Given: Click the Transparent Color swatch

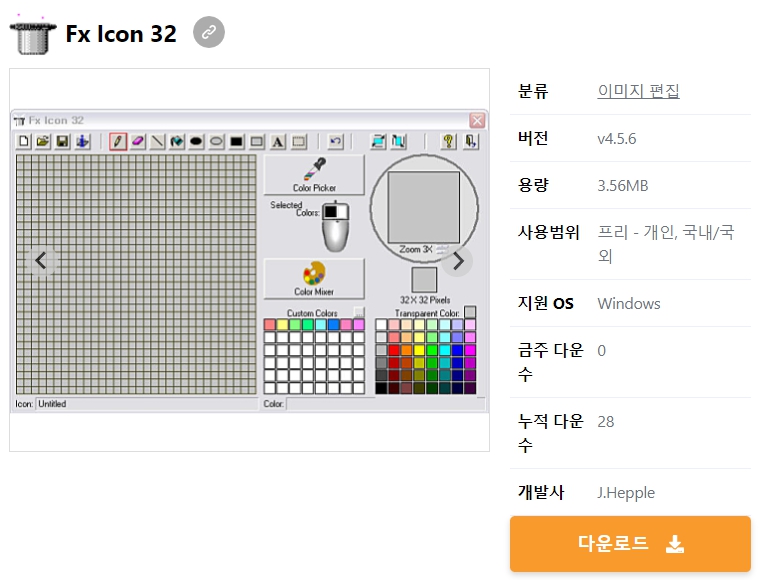Looking at the screenshot, I should coord(470,312).
